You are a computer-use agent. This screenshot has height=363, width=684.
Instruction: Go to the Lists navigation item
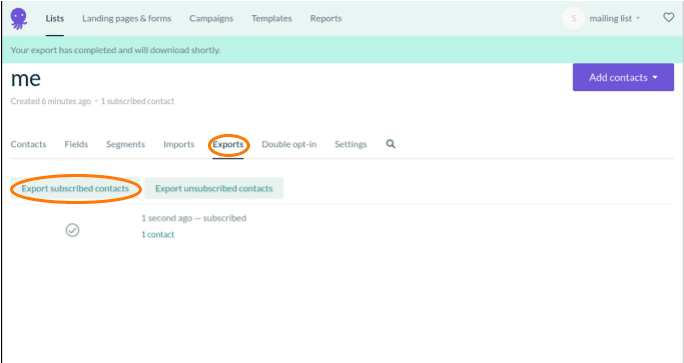point(55,18)
